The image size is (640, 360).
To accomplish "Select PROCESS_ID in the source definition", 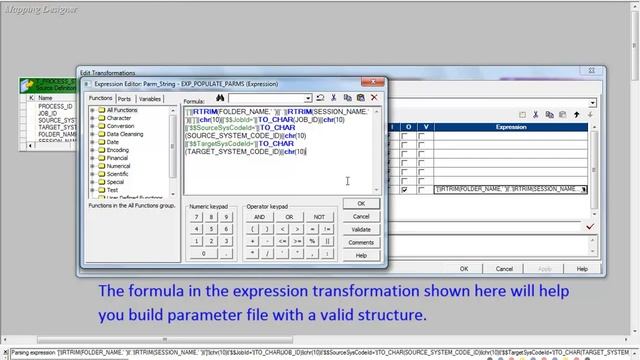I will click(x=55, y=107).
